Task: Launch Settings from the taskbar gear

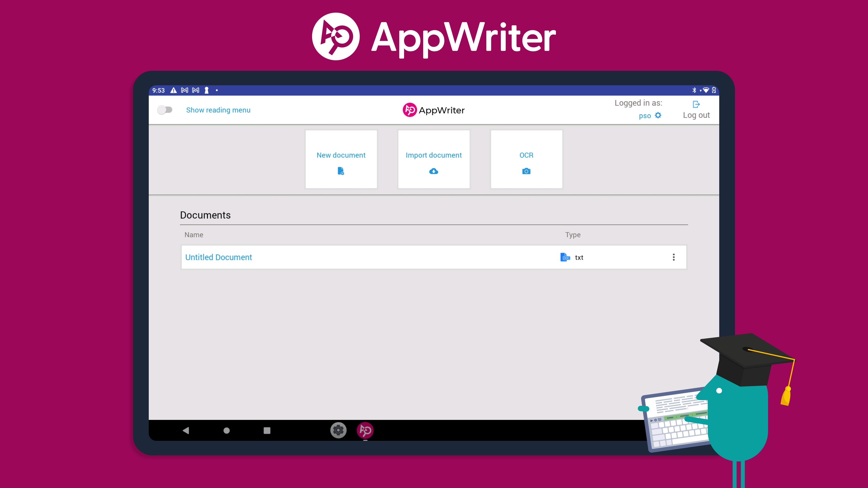Action: point(338,430)
